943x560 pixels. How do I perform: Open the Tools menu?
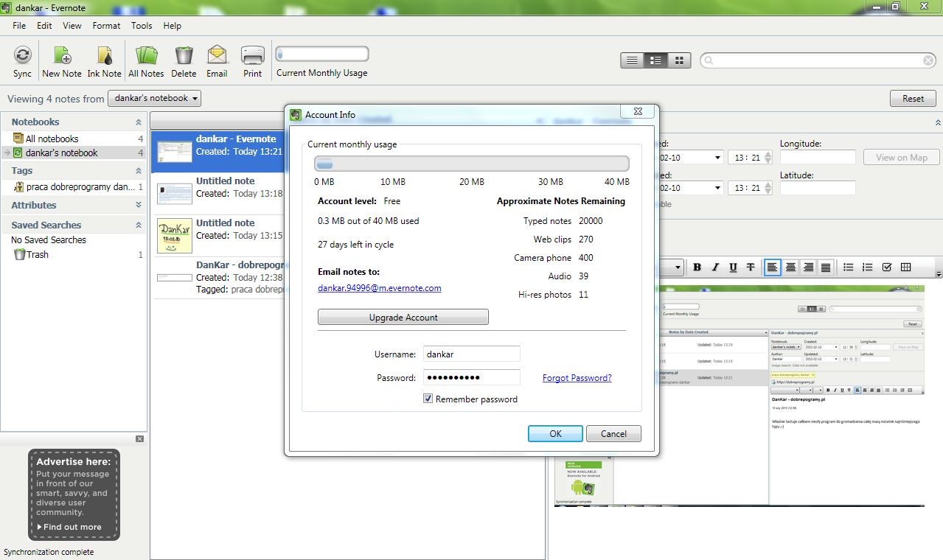point(142,25)
